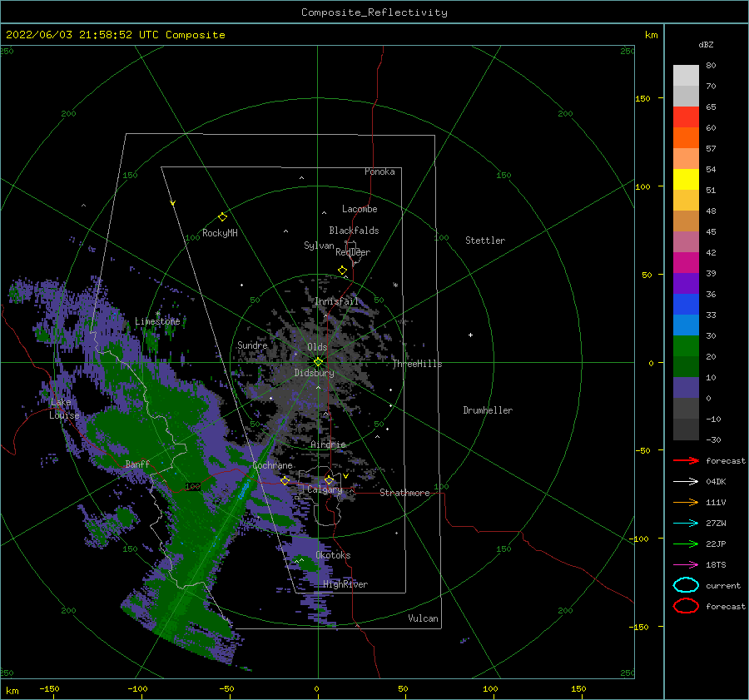This screenshot has height=700, width=749.
Task: Click the HighRiver town label
Action: (345, 584)
